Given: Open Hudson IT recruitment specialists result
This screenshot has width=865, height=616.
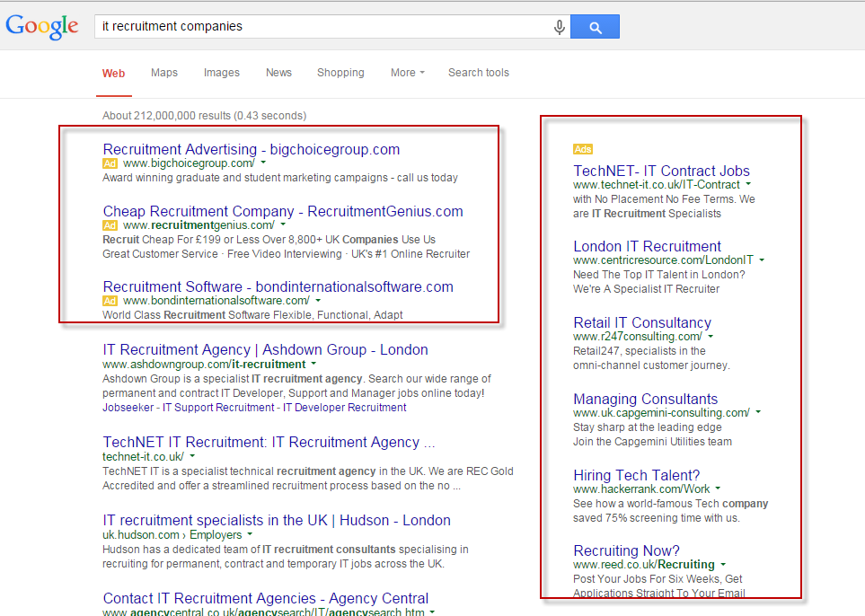Looking at the screenshot, I should (277, 521).
